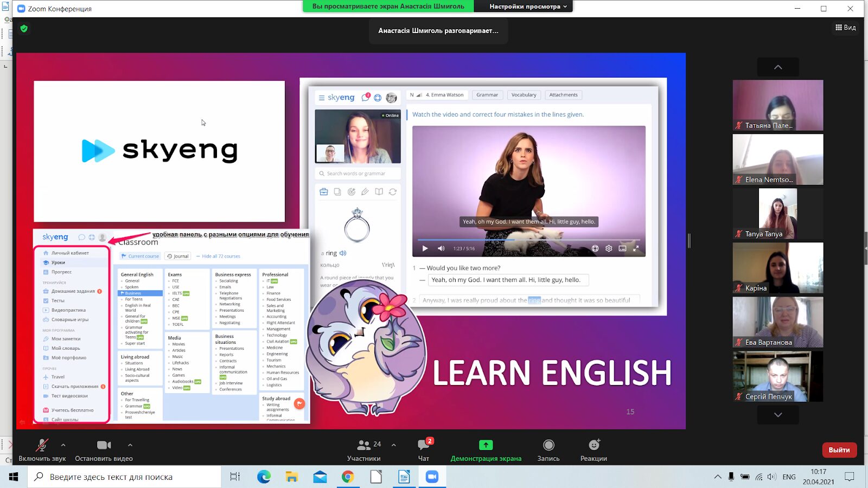Image resolution: width=868 pixels, height=488 pixels.
Task: Click the Current course button
Action: (140, 256)
